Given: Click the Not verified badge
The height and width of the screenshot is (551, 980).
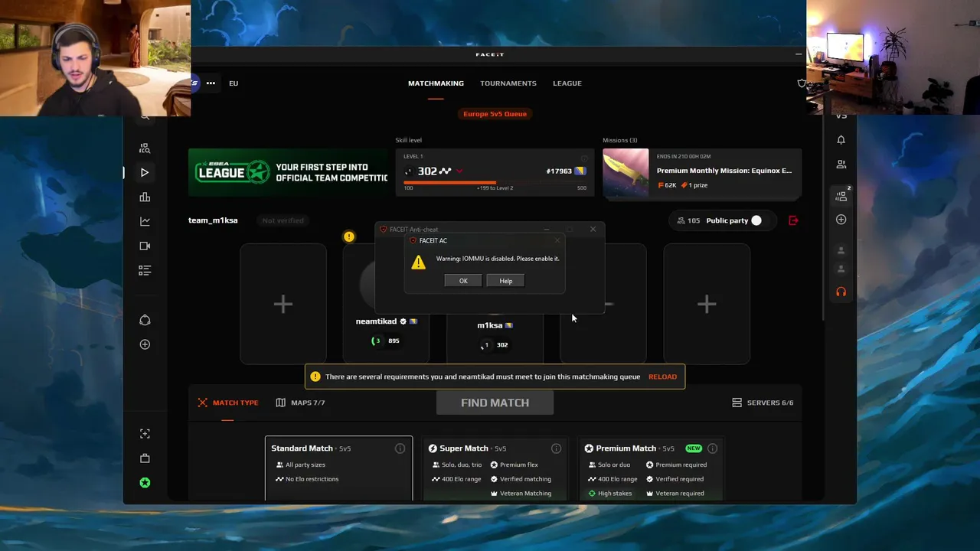Looking at the screenshot, I should point(283,220).
